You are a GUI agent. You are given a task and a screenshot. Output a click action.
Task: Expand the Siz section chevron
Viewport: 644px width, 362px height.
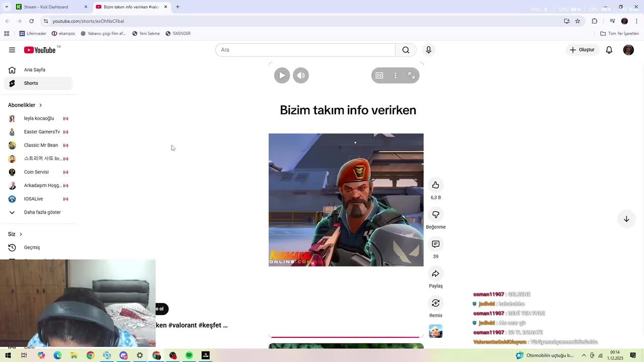[21, 234]
